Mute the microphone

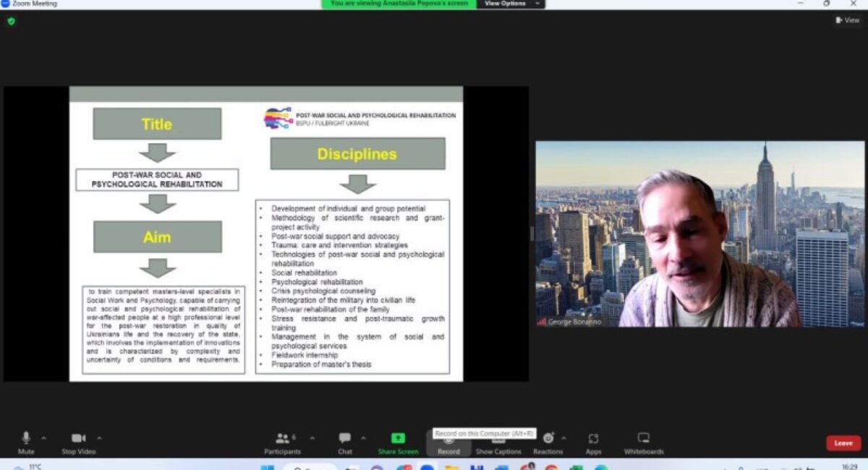26,441
